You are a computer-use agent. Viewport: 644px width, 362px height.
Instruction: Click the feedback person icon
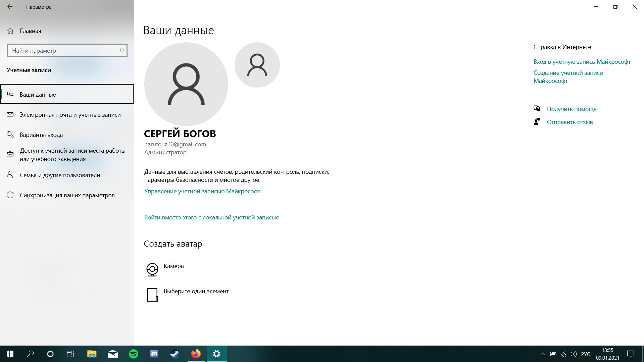[537, 121]
